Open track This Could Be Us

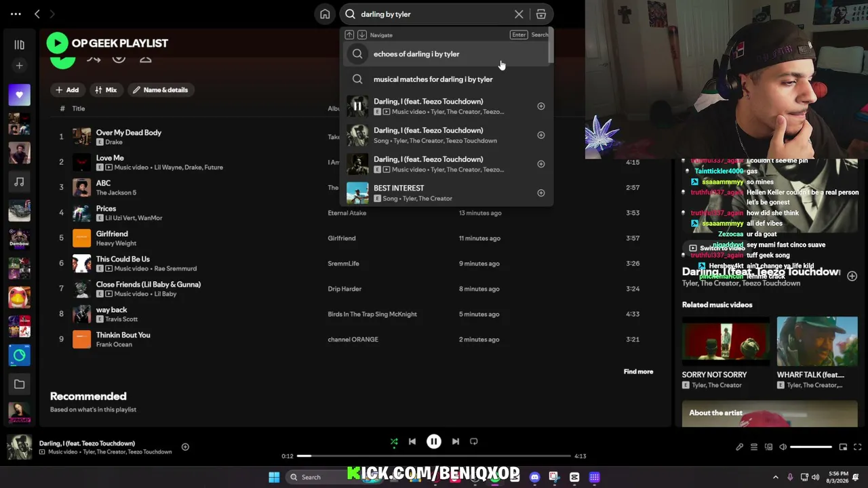(x=123, y=259)
